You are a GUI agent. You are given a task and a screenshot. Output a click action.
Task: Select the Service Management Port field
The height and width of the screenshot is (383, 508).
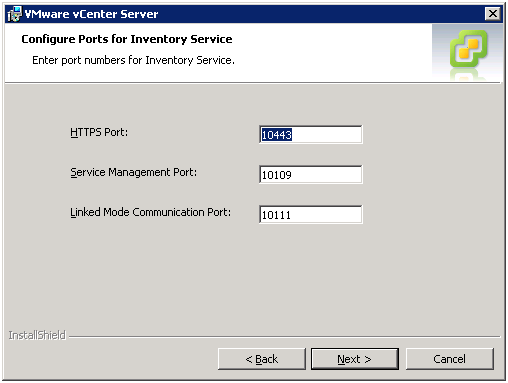[x=310, y=174]
